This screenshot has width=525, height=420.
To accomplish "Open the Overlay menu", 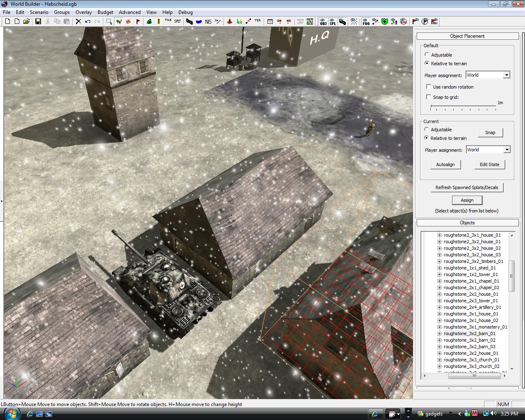I will (x=84, y=12).
